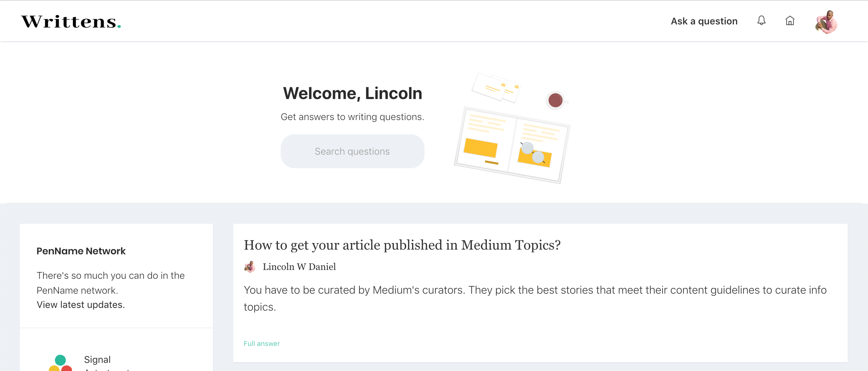Screen dimensions: 868x371
Task: Click the coffee cup in illustration
Action: click(x=555, y=100)
